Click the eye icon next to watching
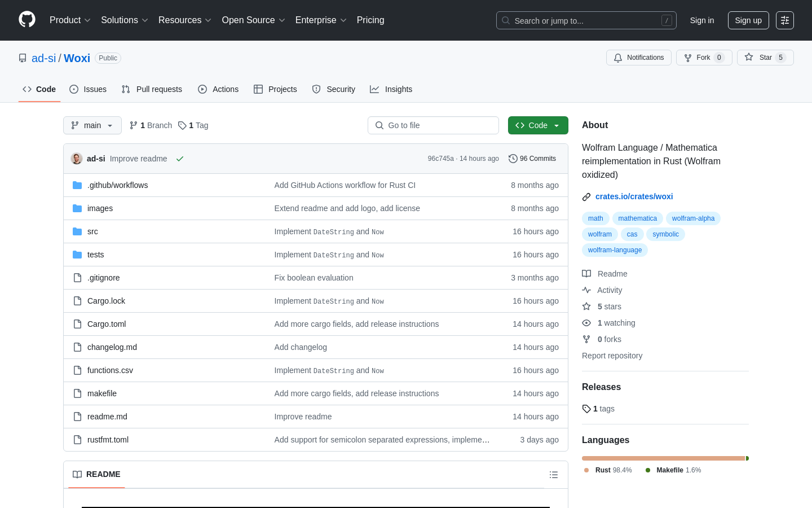Image resolution: width=812 pixels, height=508 pixels. 586,323
